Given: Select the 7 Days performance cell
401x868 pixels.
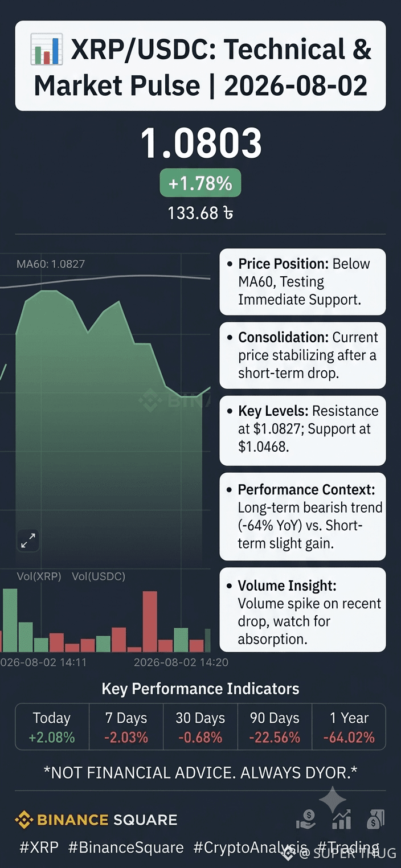Looking at the screenshot, I should 126,727.
